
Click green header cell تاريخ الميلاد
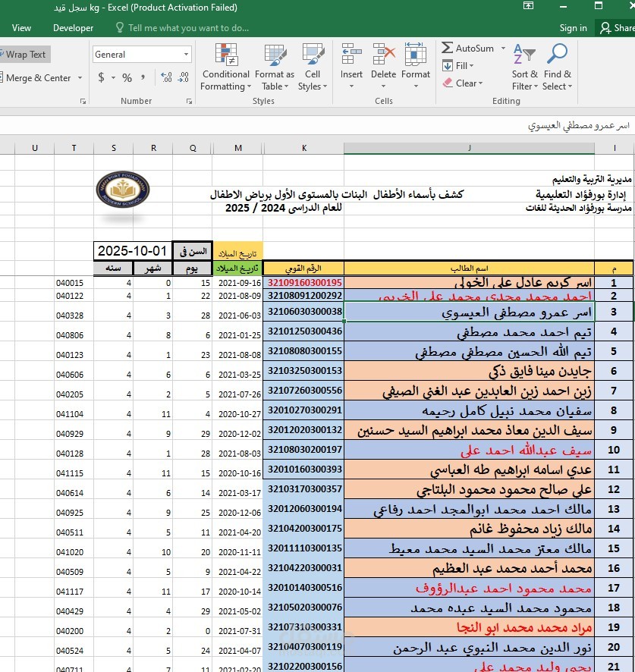(238, 268)
